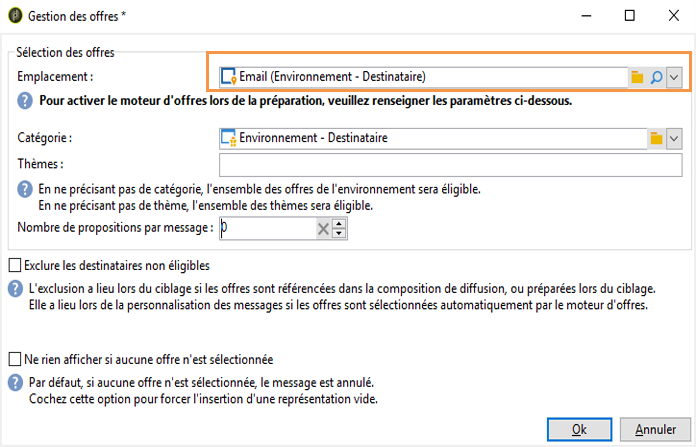Click the magnifier icon next to Emplacement
The width and height of the screenshot is (696, 447).
point(656,77)
